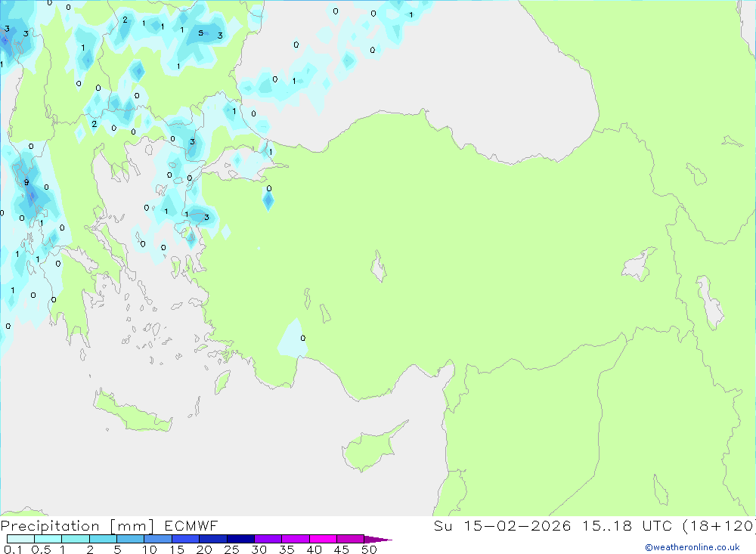
Task: Click the arrow tip above 50 mm
Action: click(x=378, y=540)
